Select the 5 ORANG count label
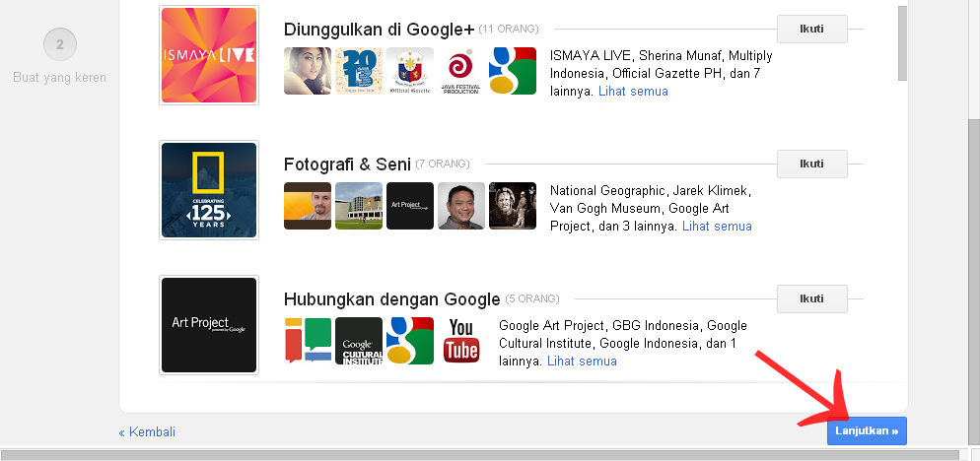980x461 pixels. (x=531, y=298)
